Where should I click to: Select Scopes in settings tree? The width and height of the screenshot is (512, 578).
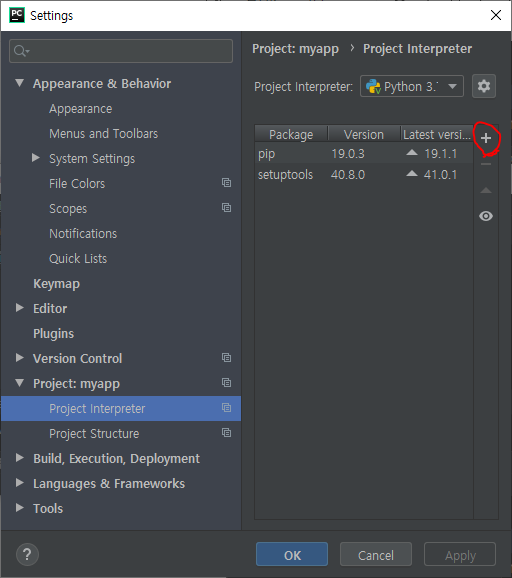[68, 209]
